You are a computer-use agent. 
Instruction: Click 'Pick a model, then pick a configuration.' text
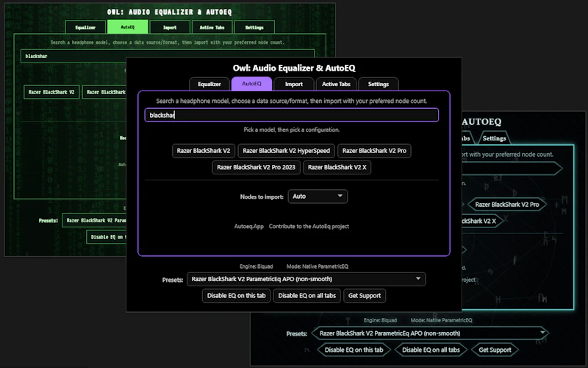pyautogui.click(x=291, y=130)
